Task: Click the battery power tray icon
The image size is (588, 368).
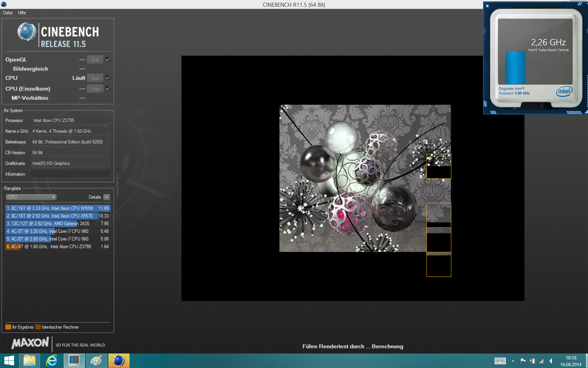Action: (x=532, y=361)
